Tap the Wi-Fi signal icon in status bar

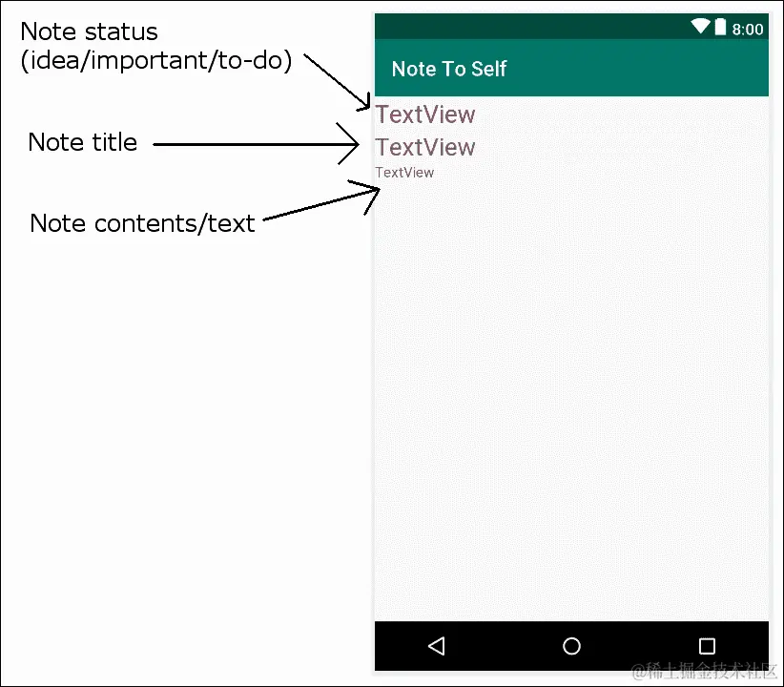[x=701, y=28]
